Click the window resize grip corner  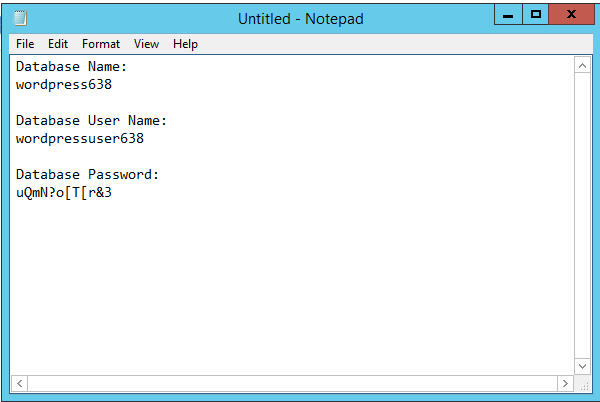pyautogui.click(x=584, y=384)
